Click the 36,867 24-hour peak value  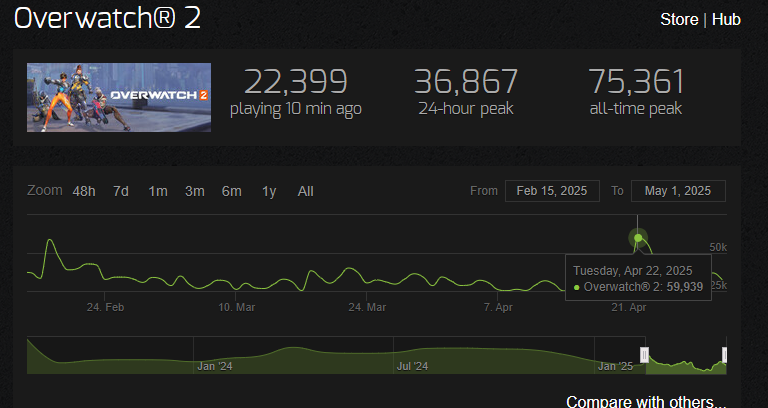(466, 81)
